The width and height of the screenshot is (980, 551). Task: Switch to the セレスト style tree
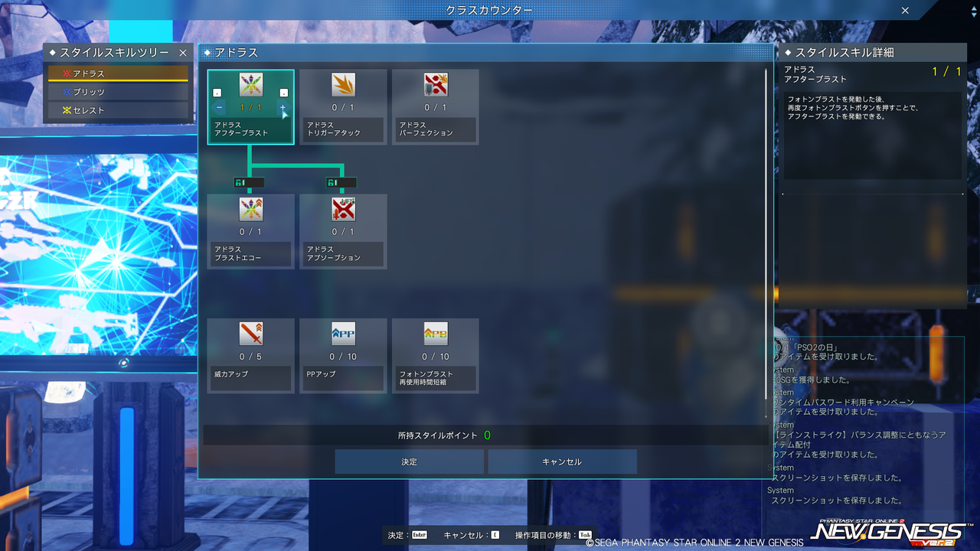(x=118, y=110)
